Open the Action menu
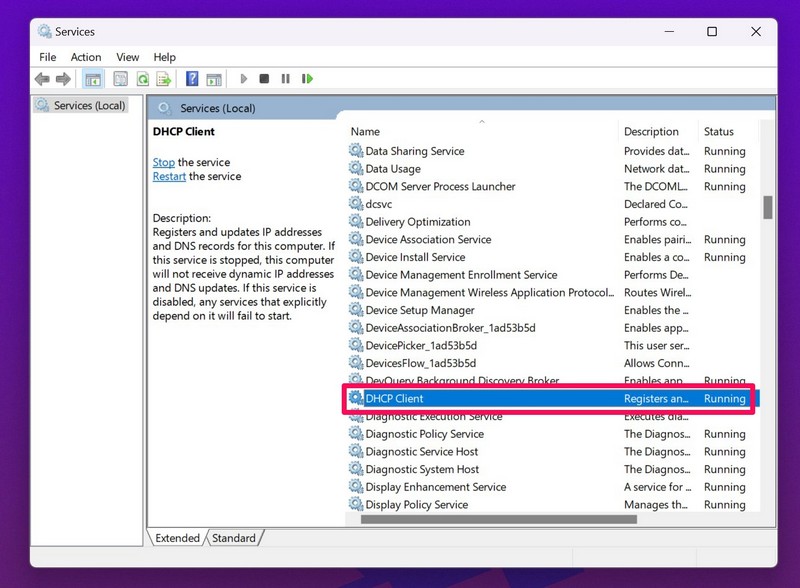The width and height of the screenshot is (800, 588). (x=86, y=57)
